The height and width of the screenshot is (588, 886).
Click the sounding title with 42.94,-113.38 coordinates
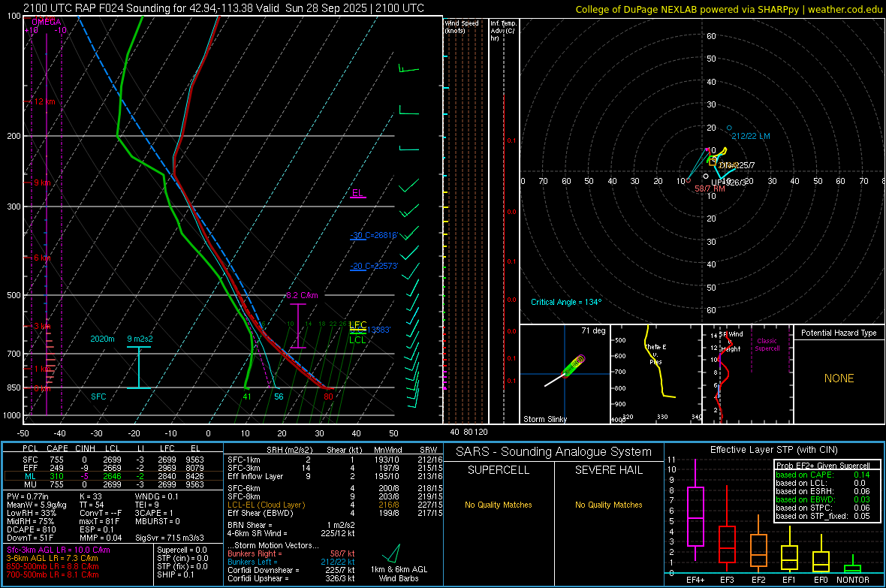tap(224, 8)
